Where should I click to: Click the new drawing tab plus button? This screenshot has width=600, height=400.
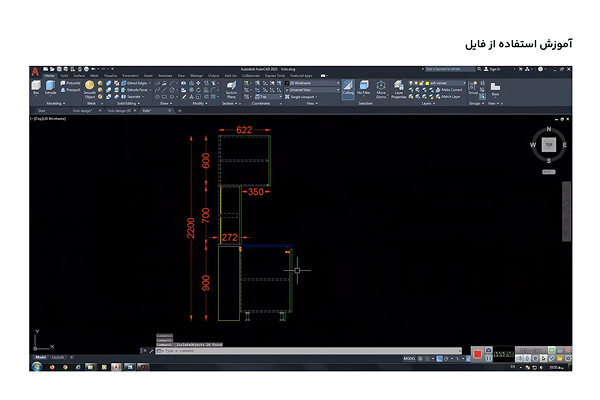(x=179, y=111)
